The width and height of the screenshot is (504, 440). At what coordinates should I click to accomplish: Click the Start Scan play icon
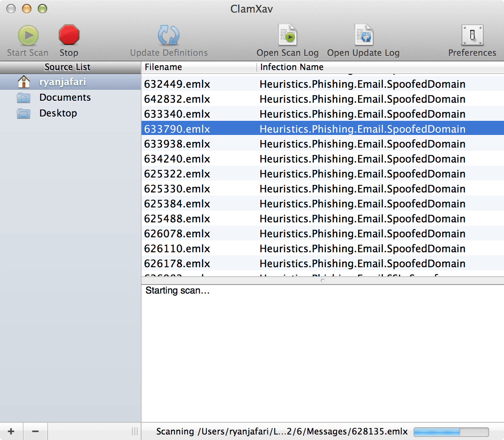28,35
